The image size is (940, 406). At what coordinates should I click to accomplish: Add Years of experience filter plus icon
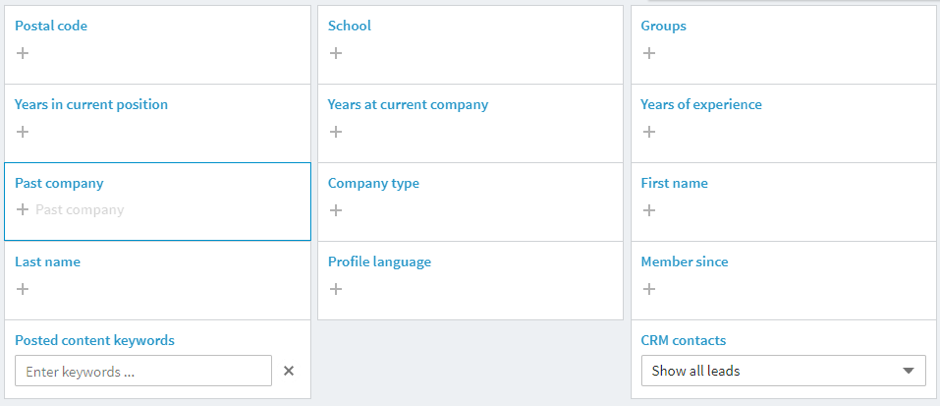[x=649, y=132]
